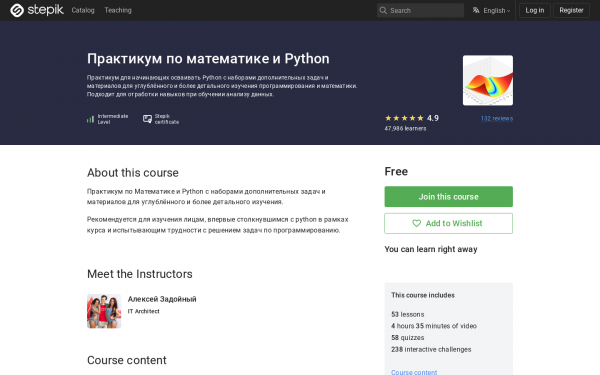
Task: Click 'This course includes' heading
Action: tap(423, 295)
